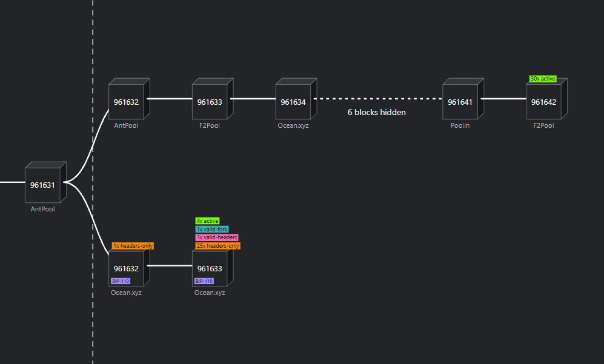Select Ocean.xyz BIP-110 block 961633

(213, 266)
